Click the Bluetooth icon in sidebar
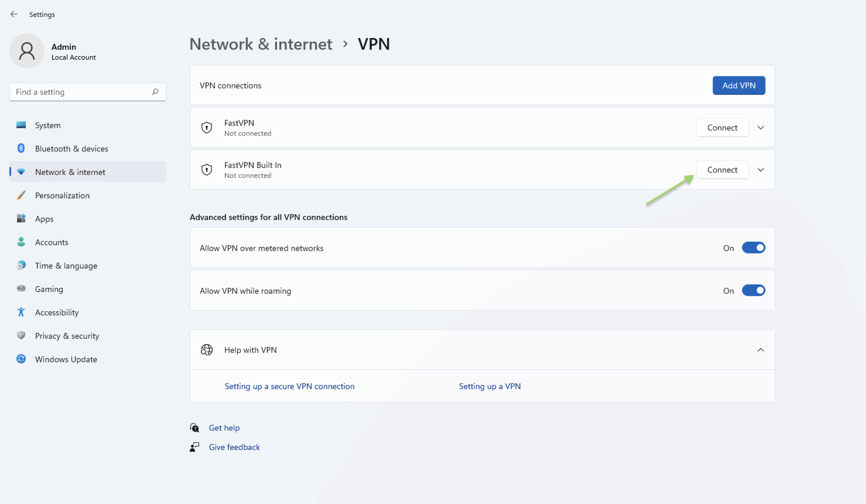Viewport: 866px width, 504px height. [x=21, y=148]
